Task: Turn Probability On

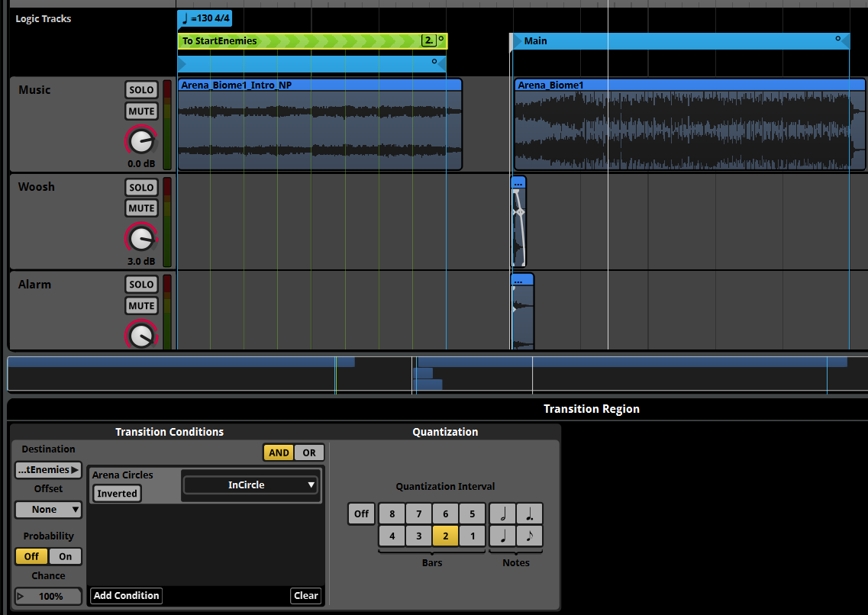Action: click(66, 556)
